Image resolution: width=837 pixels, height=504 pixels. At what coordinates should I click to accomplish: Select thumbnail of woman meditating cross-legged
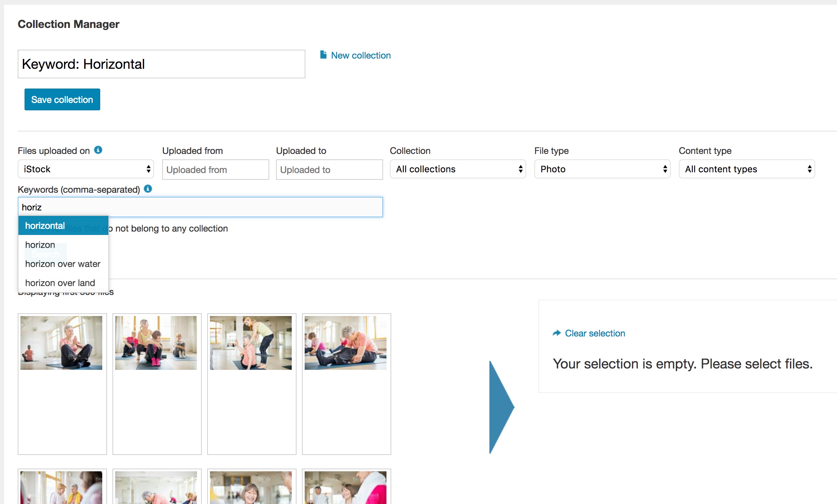(61, 343)
